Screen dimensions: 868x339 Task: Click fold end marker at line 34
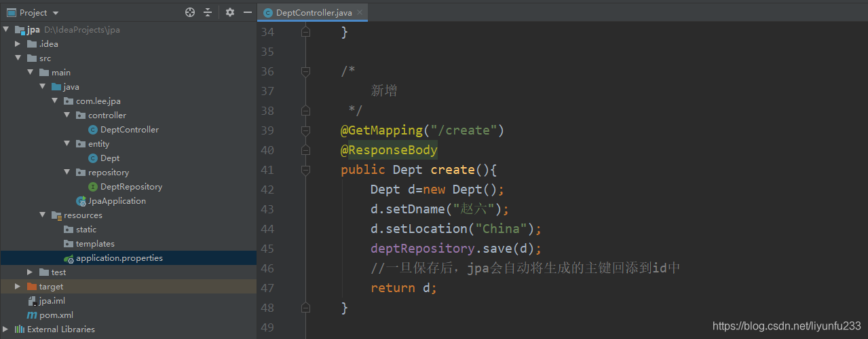click(305, 32)
